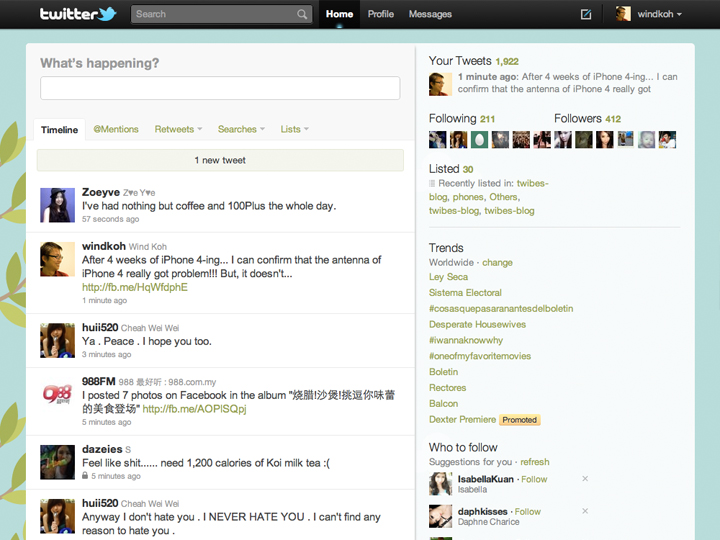Follow daphkisses
The width and height of the screenshot is (720, 540).
[x=528, y=512]
